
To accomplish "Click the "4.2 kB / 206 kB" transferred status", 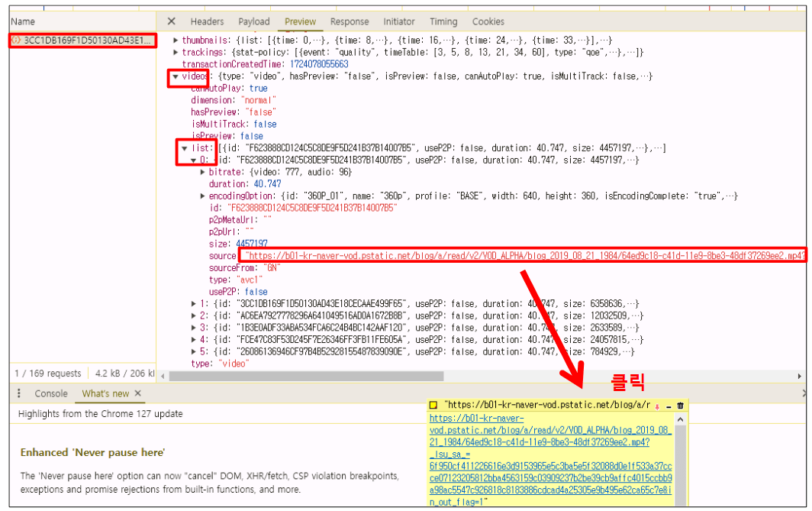I will click(x=124, y=374).
